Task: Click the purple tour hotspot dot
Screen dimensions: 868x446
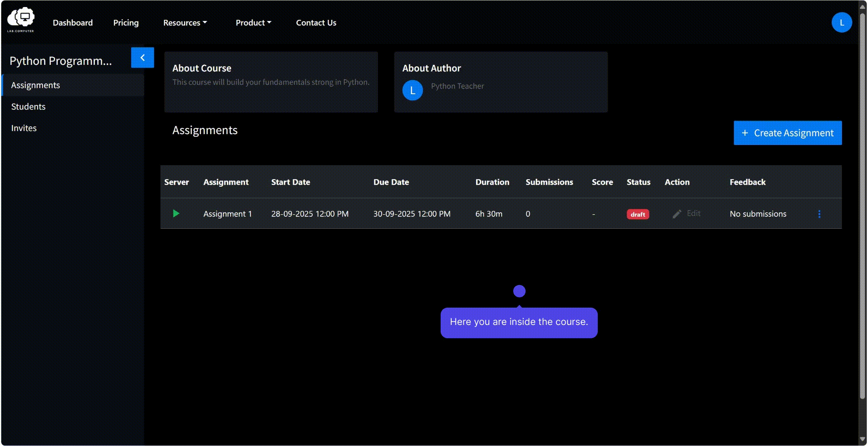Action: (519, 291)
